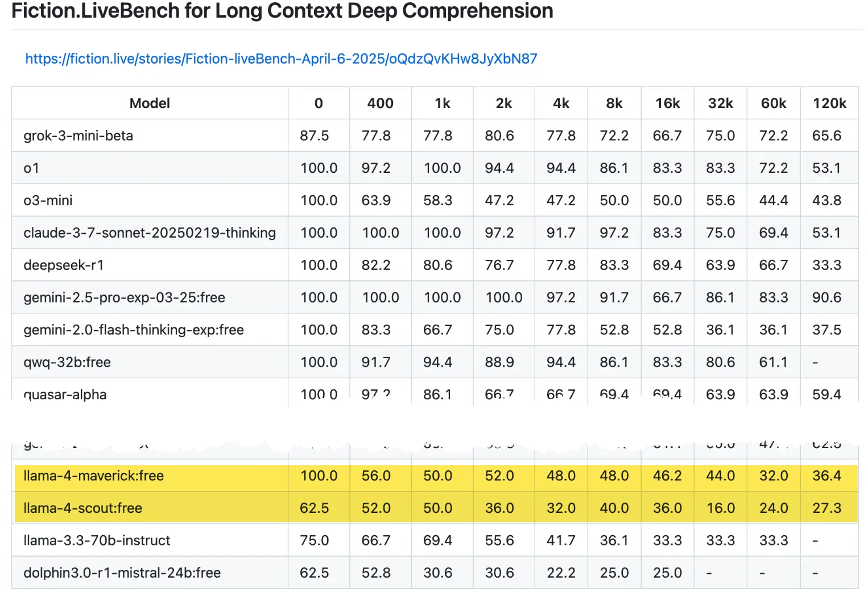Click the 60k column header
Viewport: 868px width, 613px height.
[774, 103]
